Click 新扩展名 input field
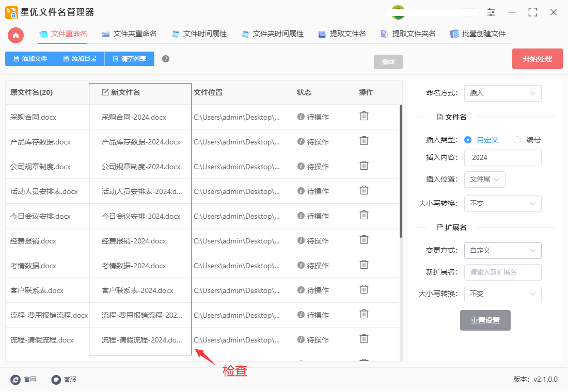Screen dimensions: 568x392 (x=503, y=272)
